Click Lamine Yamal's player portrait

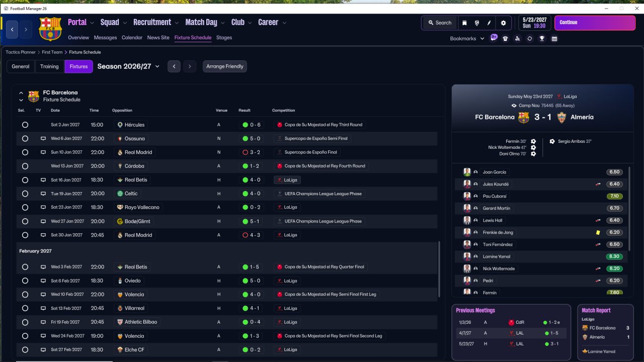click(x=467, y=256)
